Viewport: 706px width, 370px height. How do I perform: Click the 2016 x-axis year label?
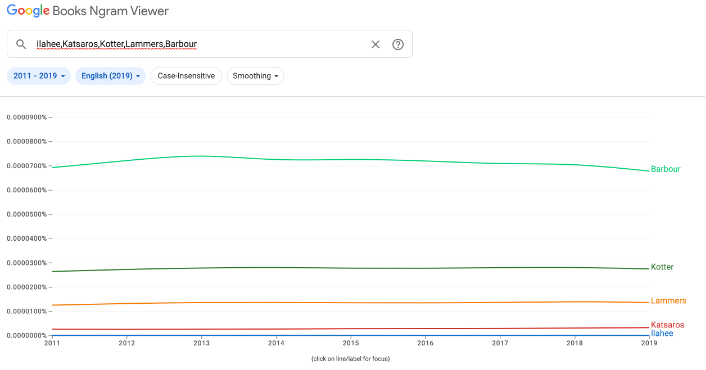click(425, 343)
